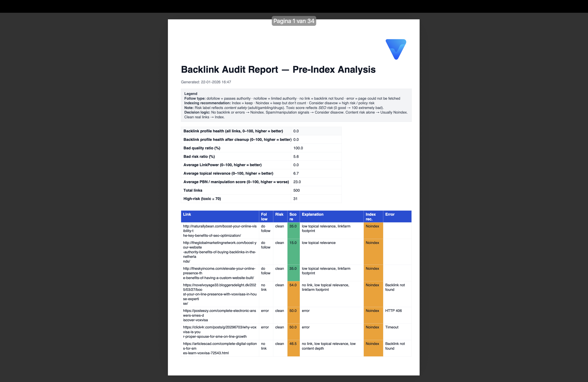This screenshot has width=588, height=382.
Task: Open the theglobalmarketingnetwork.com backlink URL
Action: (220, 243)
